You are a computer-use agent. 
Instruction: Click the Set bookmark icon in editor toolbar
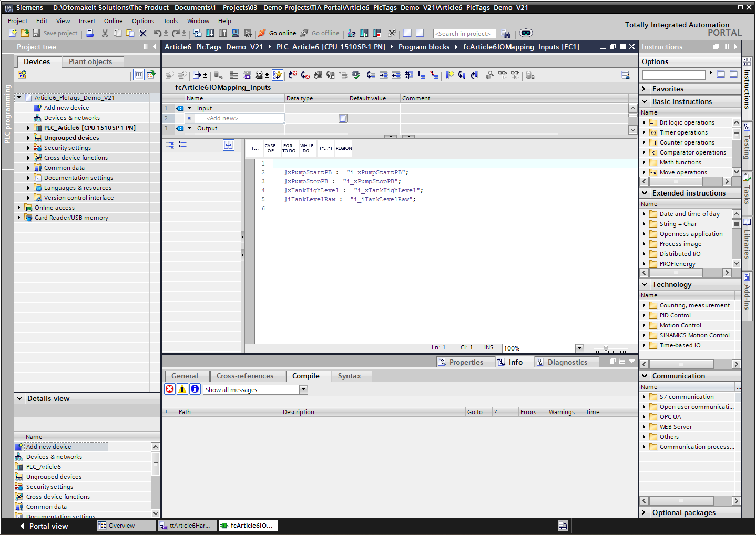pos(449,75)
